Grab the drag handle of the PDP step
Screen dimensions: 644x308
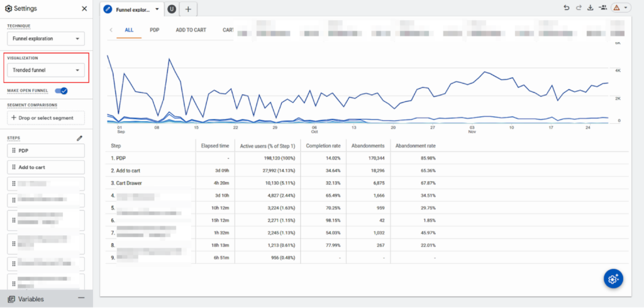[14, 151]
